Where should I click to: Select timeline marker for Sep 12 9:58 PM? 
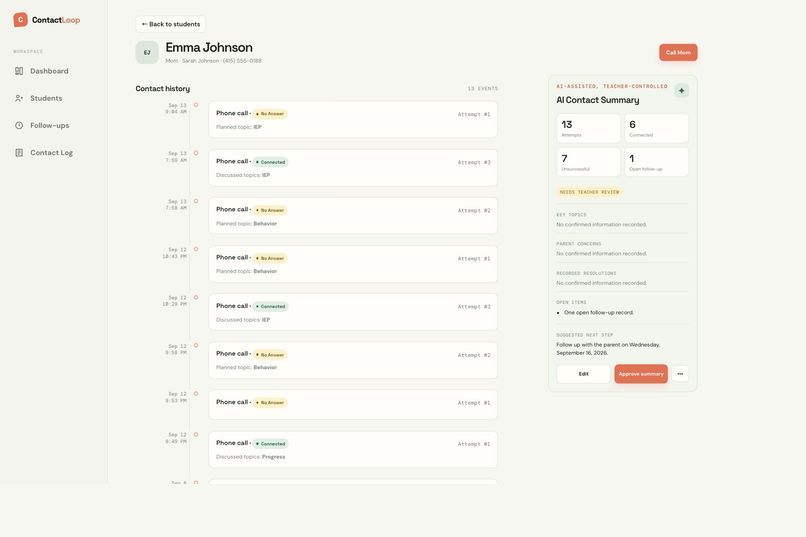pos(196,345)
